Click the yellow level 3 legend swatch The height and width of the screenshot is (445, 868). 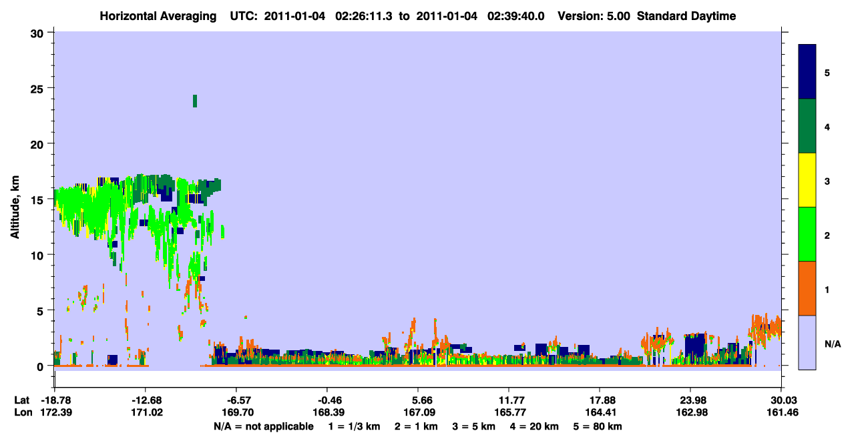(x=807, y=180)
